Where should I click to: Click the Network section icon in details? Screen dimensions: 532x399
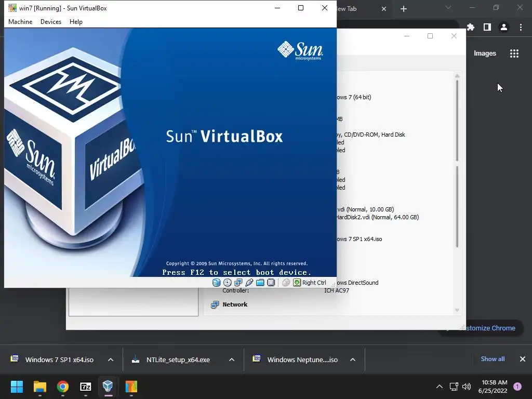215,304
